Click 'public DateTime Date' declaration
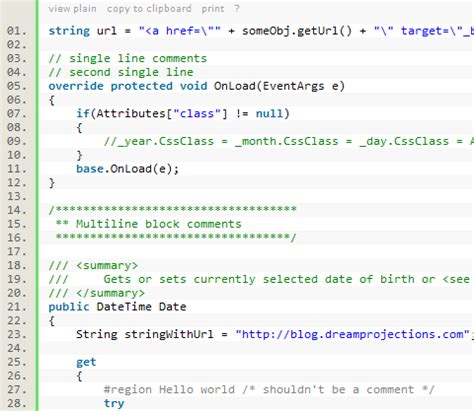The height and width of the screenshot is (411, 474). (117, 307)
